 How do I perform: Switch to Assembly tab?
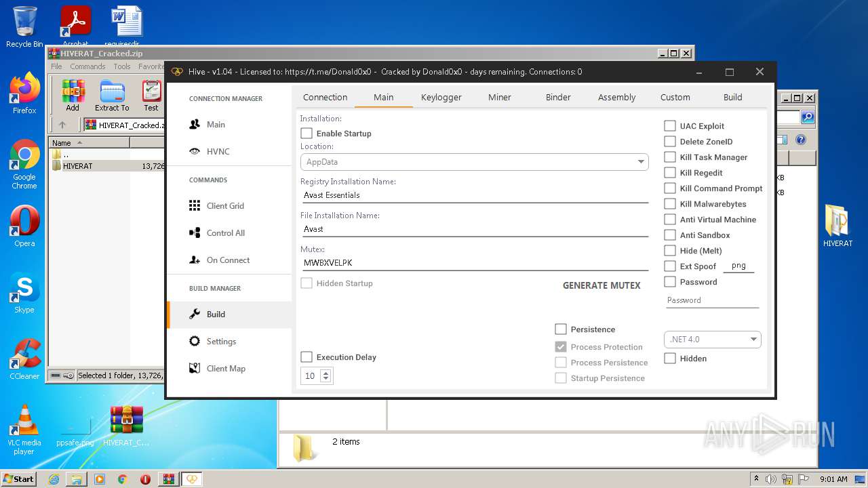point(617,97)
